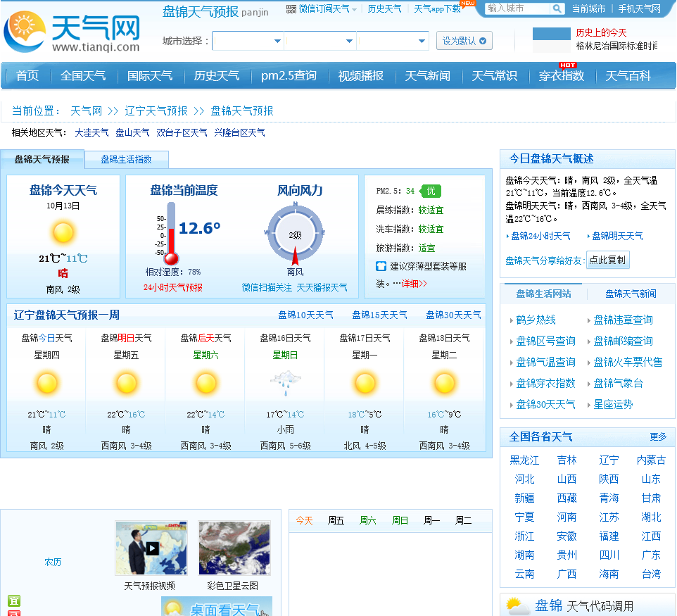
Task: Click Thursday's sun icon in weekly forecast
Action: pos(46,383)
